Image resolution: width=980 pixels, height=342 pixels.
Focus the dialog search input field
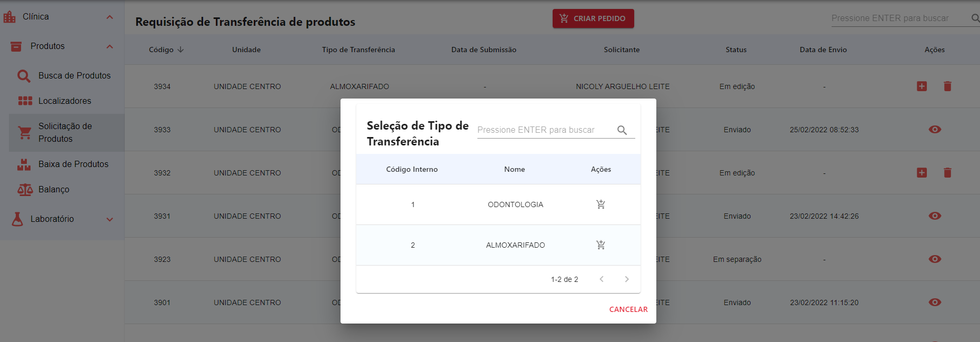pos(545,130)
